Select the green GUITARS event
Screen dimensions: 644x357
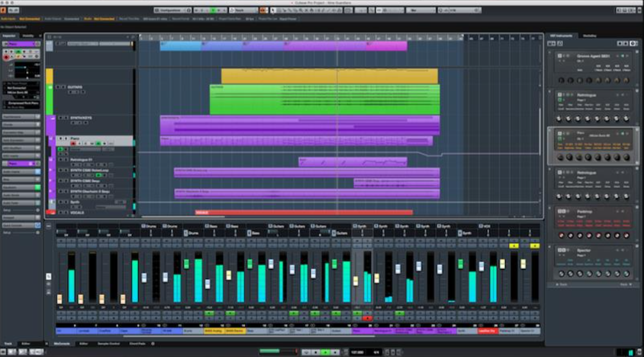tap(325, 100)
